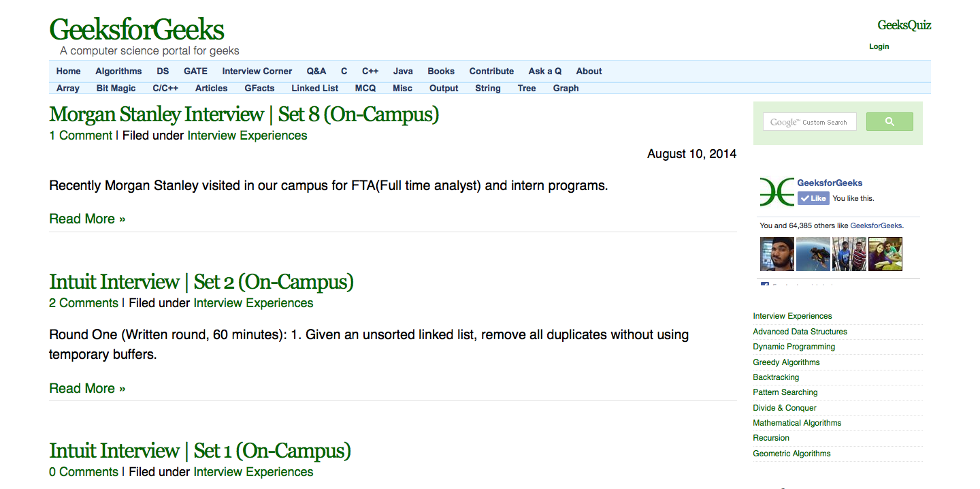
Task: Go to the GeeksforGeeks home logo
Action: 137,30
